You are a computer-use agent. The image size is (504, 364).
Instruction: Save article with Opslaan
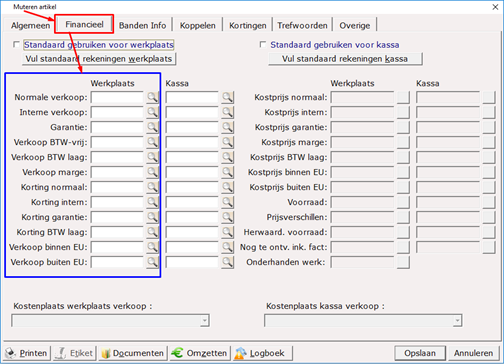tap(420, 353)
